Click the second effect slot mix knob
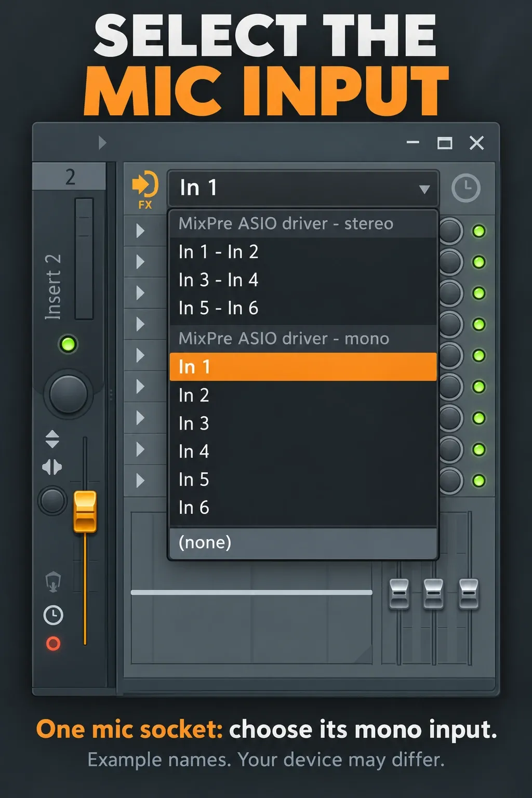 click(x=450, y=262)
